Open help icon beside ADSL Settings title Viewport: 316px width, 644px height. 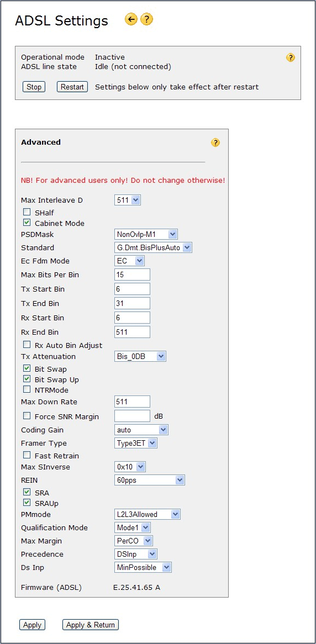click(147, 19)
